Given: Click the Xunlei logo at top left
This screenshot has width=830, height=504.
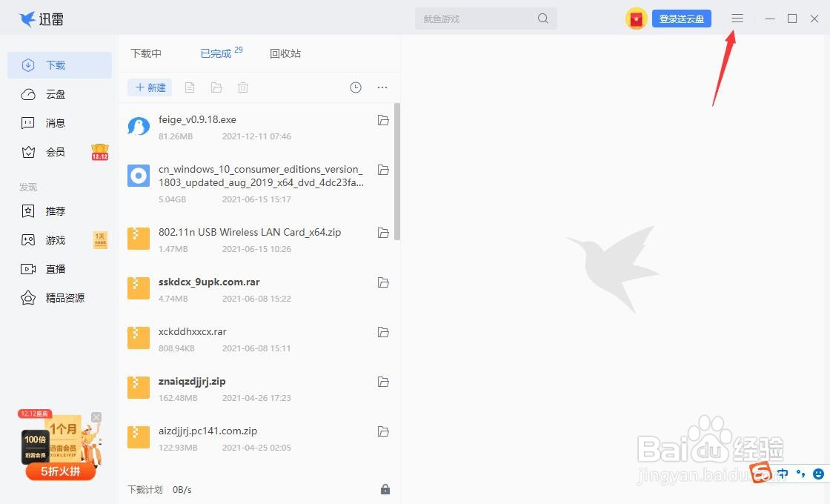Looking at the screenshot, I should [41, 19].
